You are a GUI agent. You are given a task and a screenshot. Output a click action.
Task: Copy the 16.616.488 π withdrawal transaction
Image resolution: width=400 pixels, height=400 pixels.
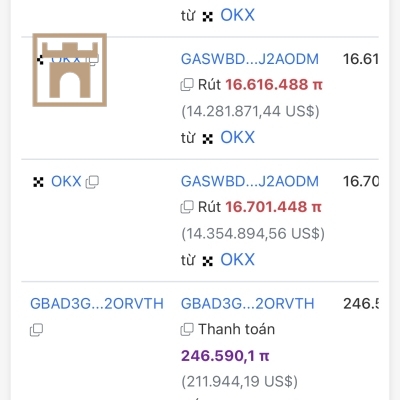187,85
